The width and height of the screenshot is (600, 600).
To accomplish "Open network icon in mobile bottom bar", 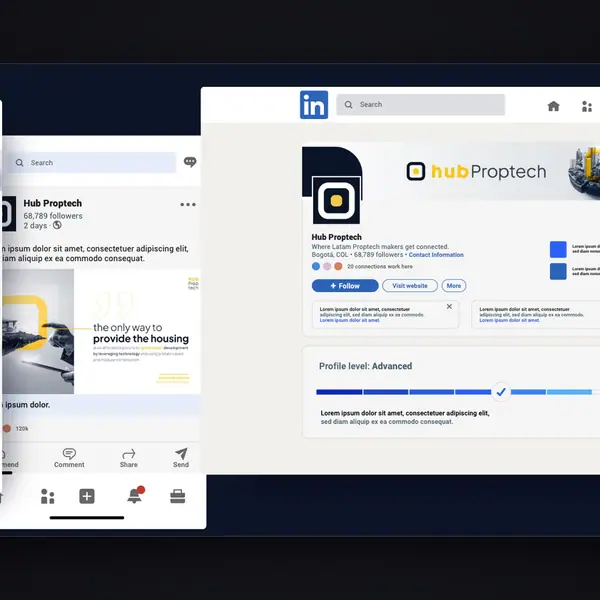I will coord(47,496).
